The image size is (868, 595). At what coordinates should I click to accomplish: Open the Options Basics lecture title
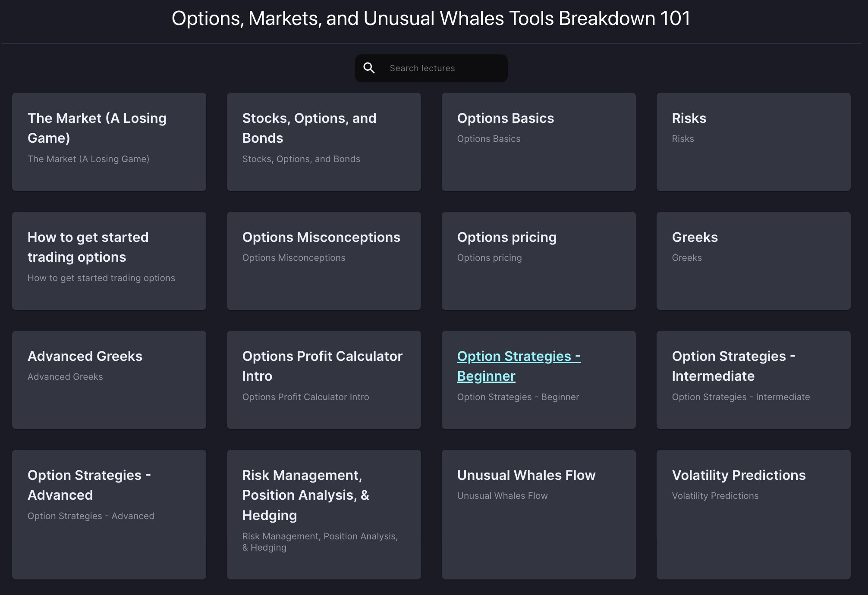pos(506,118)
